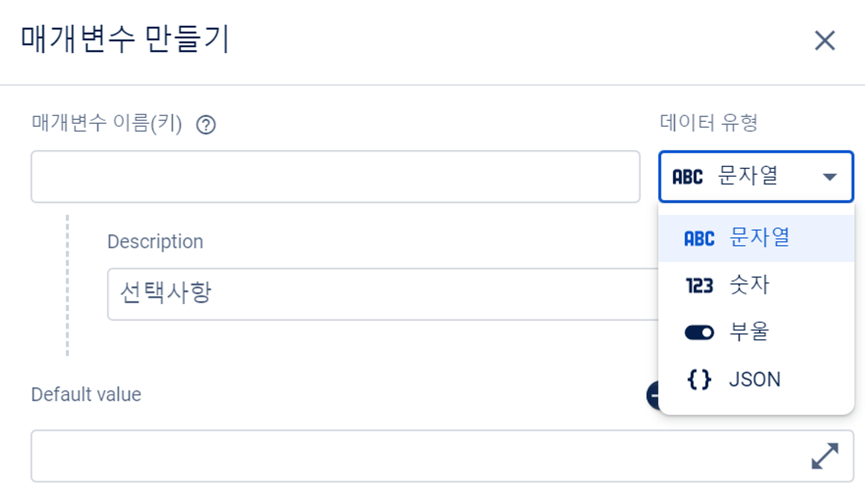Click the curly braces JSON icon

[699, 380]
